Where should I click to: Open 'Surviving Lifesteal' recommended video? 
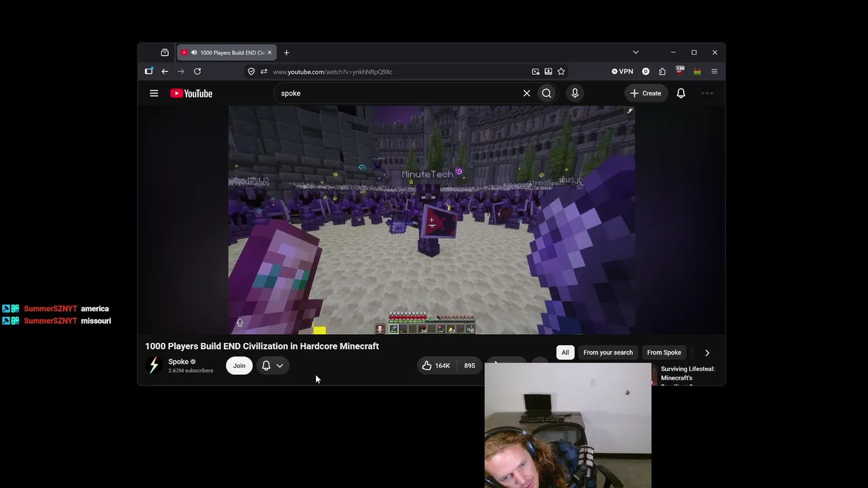point(688,374)
